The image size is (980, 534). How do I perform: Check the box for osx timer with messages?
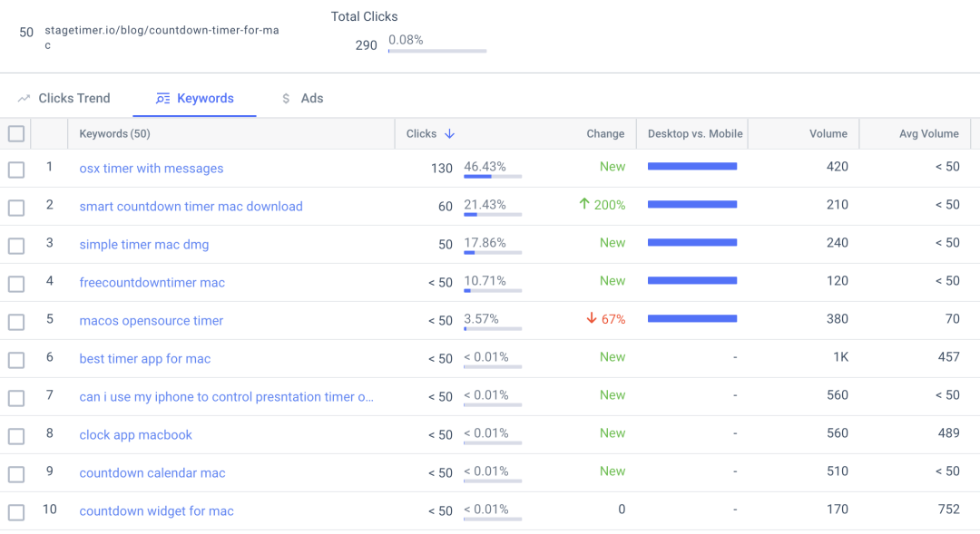[16, 170]
